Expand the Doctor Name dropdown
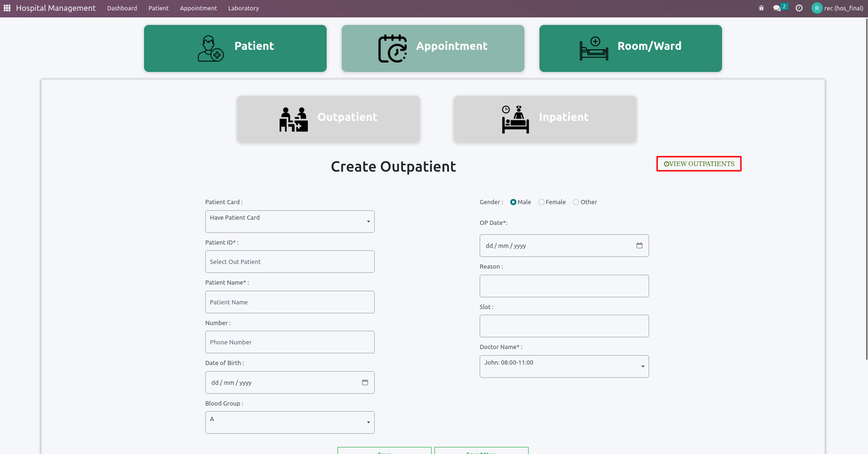Screen dimensions: 868x454 [564, 366]
